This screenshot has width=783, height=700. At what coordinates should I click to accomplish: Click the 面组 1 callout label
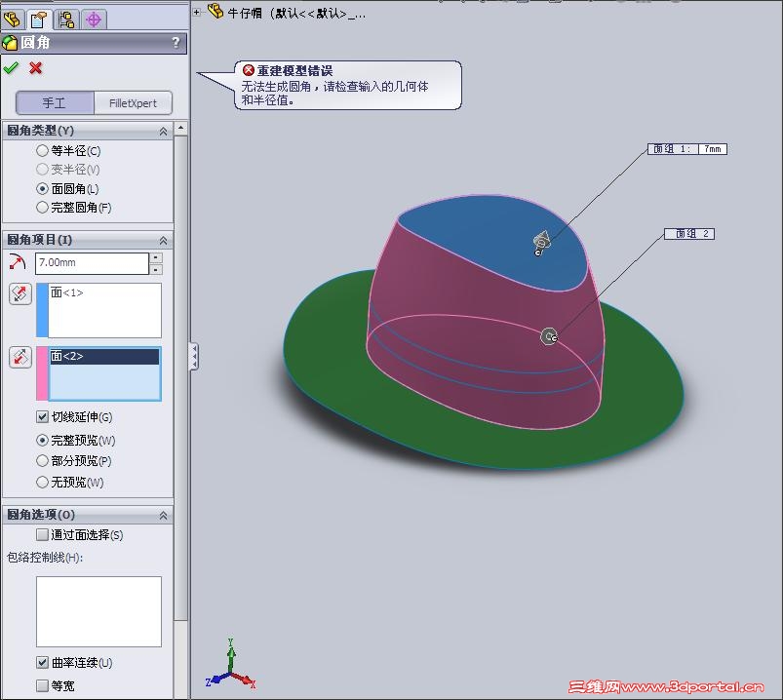tap(672, 149)
